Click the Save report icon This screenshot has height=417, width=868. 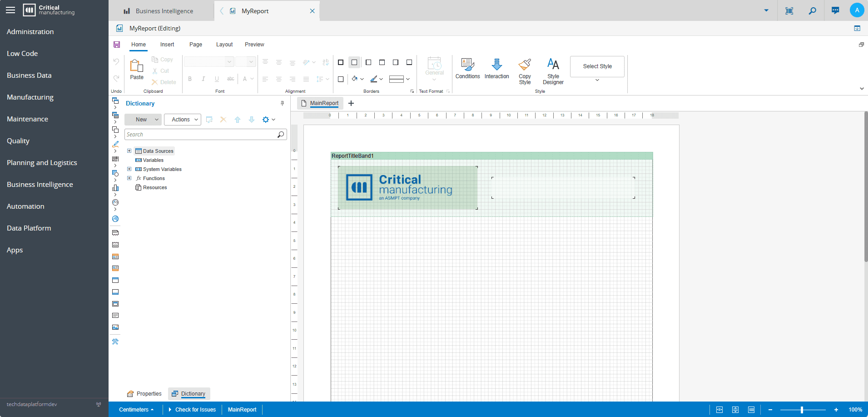tap(117, 45)
